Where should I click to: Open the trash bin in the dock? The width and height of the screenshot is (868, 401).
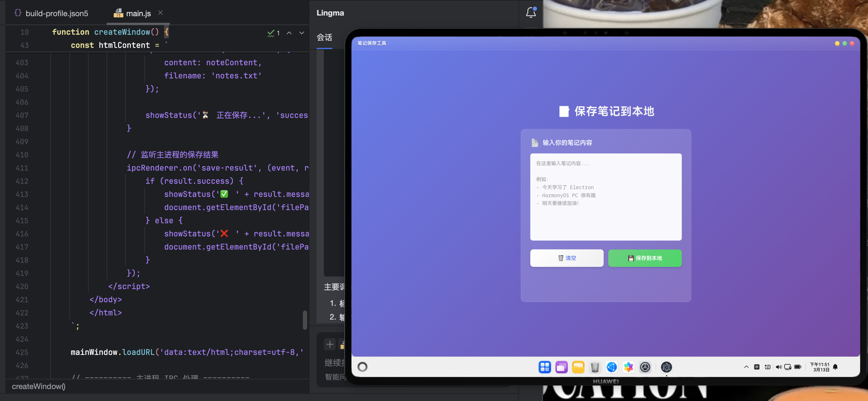(x=595, y=367)
